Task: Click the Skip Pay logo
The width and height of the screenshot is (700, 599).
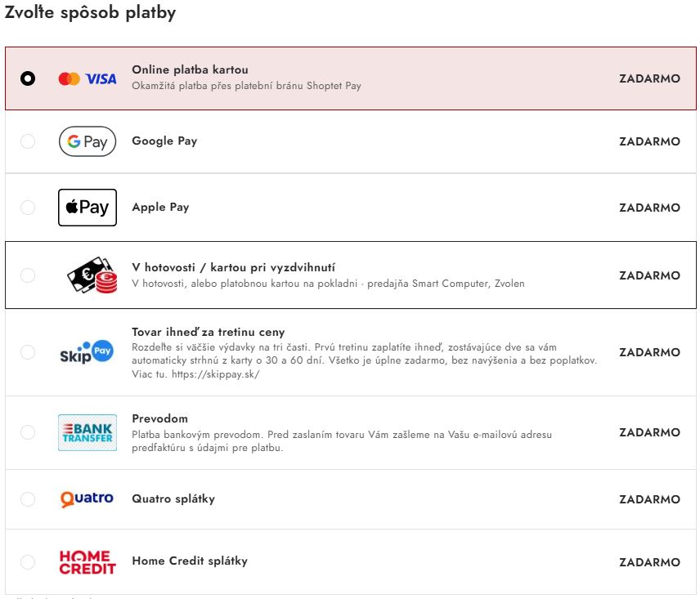Action: coord(87,352)
